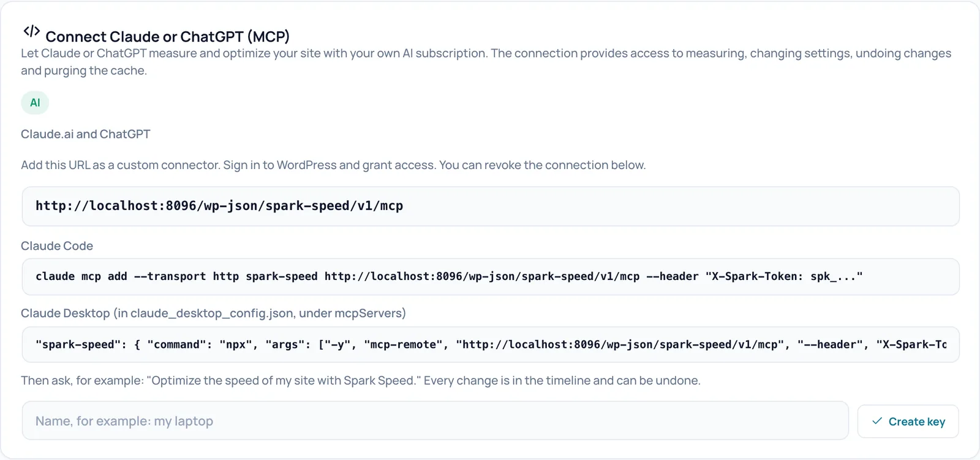Screen dimensions: 980x460
Task: Select the Claude Desktop spark-speed JSON snippet
Action: (491, 345)
